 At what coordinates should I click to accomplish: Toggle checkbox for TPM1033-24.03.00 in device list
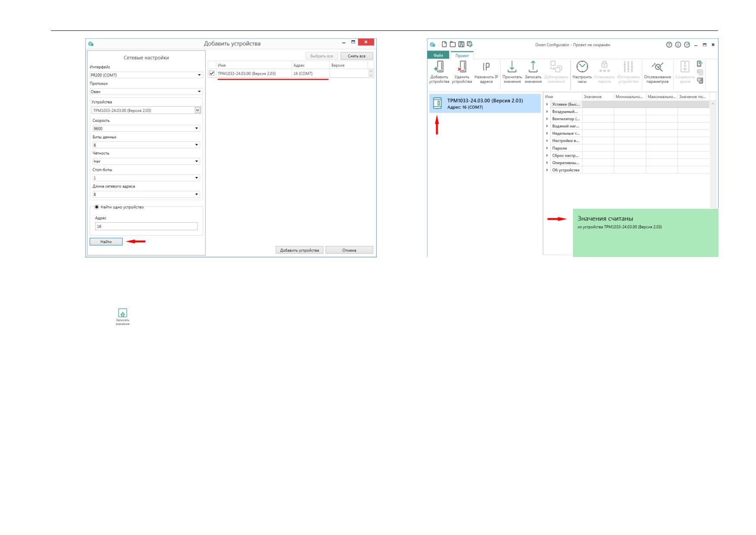tap(212, 73)
